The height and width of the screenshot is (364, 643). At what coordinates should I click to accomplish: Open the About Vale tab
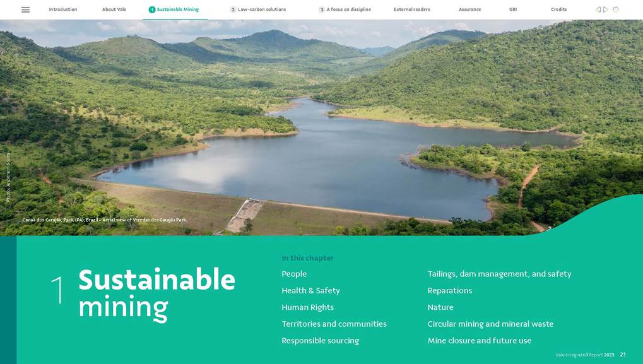pyautogui.click(x=114, y=9)
